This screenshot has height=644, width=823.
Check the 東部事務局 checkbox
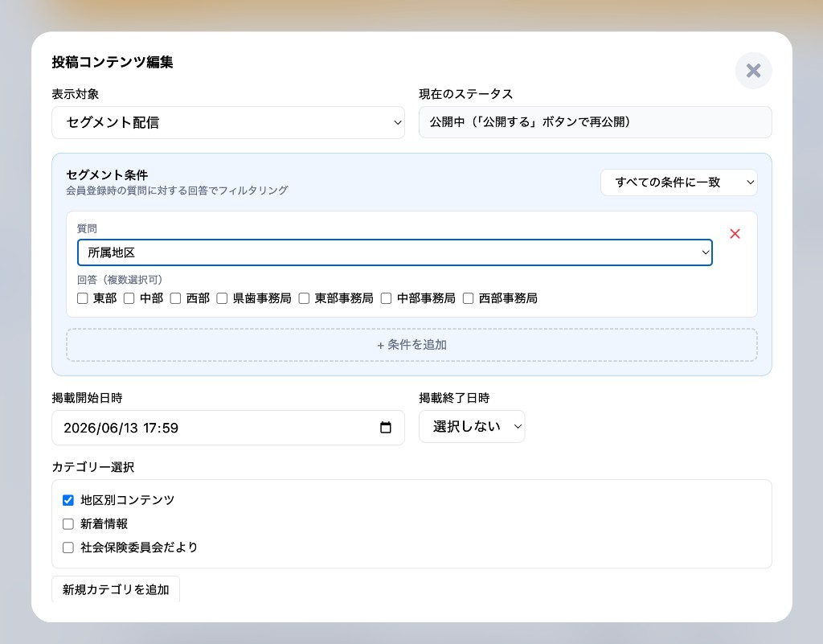[x=304, y=298]
